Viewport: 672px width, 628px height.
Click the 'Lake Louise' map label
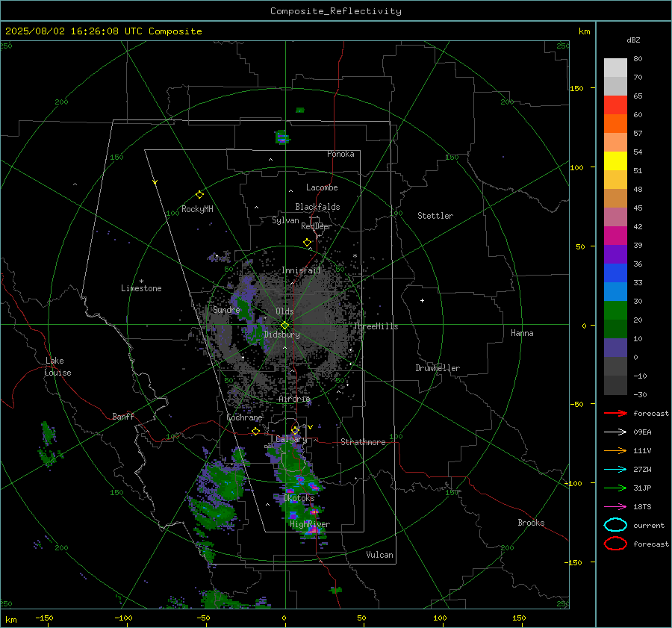(57, 367)
